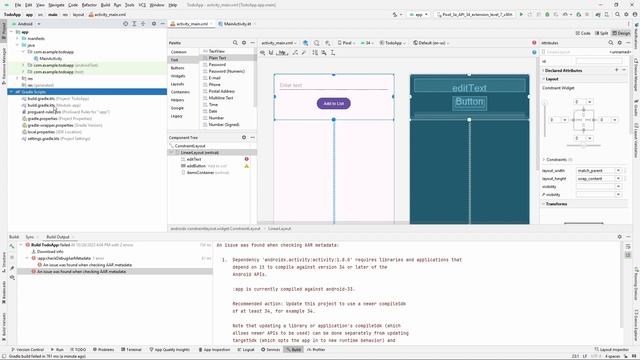The image size is (640, 360).
Task: Click Button view in blueprint preview
Action: pyautogui.click(x=469, y=102)
